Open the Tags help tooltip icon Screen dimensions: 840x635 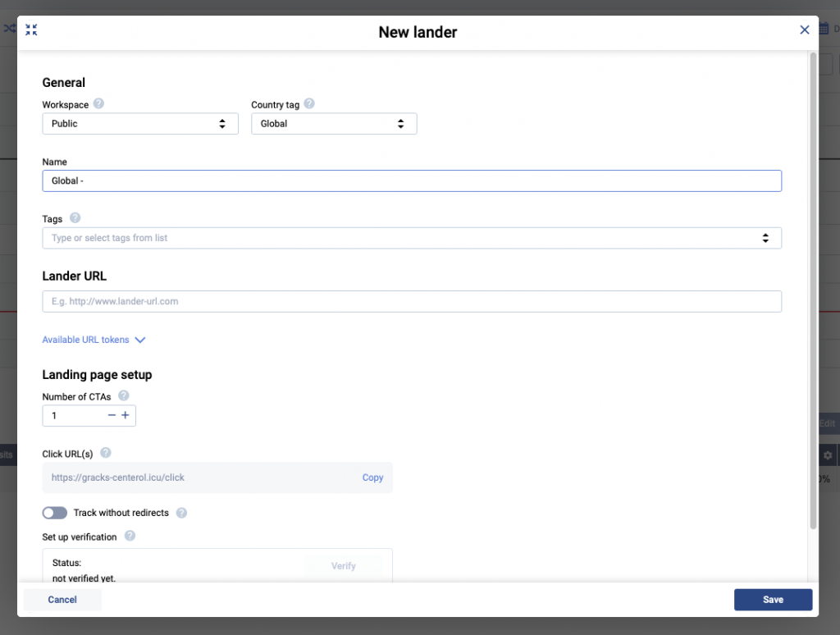pyautogui.click(x=75, y=217)
